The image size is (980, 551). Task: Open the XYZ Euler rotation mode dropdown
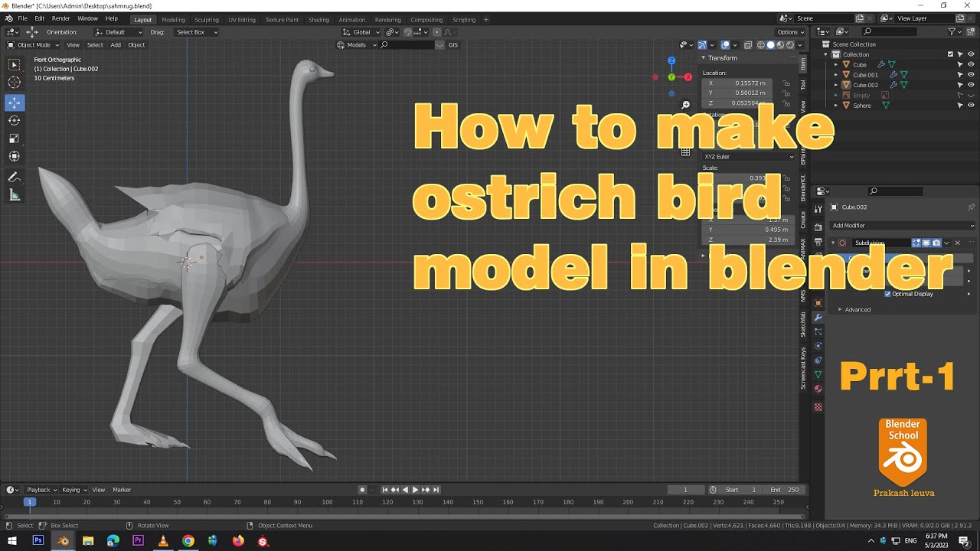click(749, 157)
